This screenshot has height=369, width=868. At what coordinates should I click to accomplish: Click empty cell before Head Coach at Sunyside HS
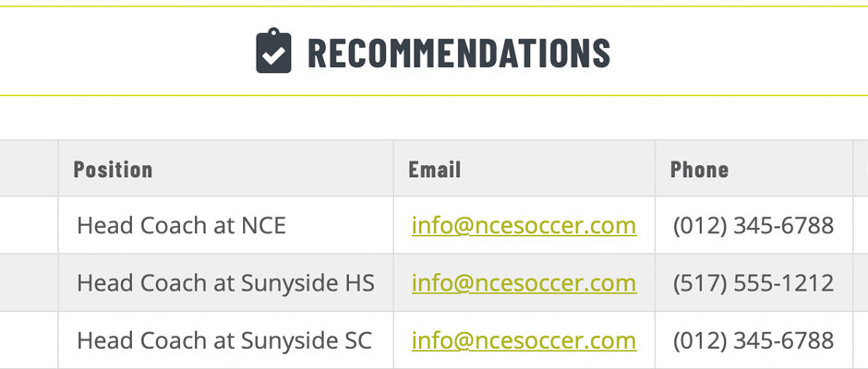point(29,282)
